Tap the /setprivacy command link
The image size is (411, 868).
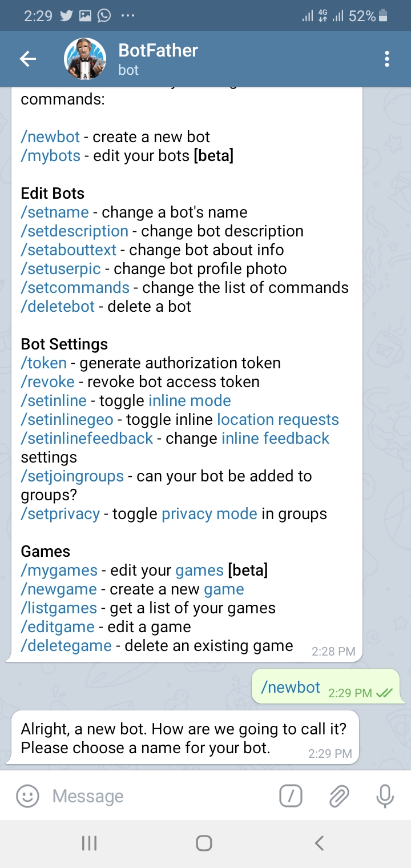[x=60, y=514]
